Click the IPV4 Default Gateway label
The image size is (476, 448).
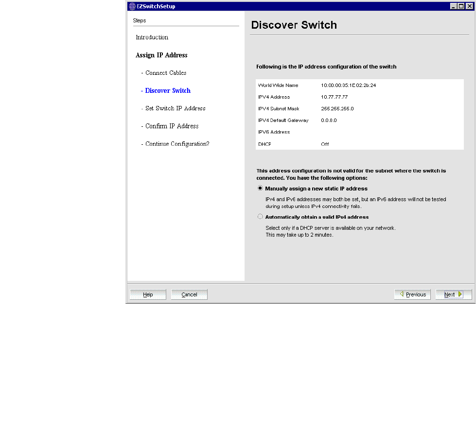click(x=283, y=120)
